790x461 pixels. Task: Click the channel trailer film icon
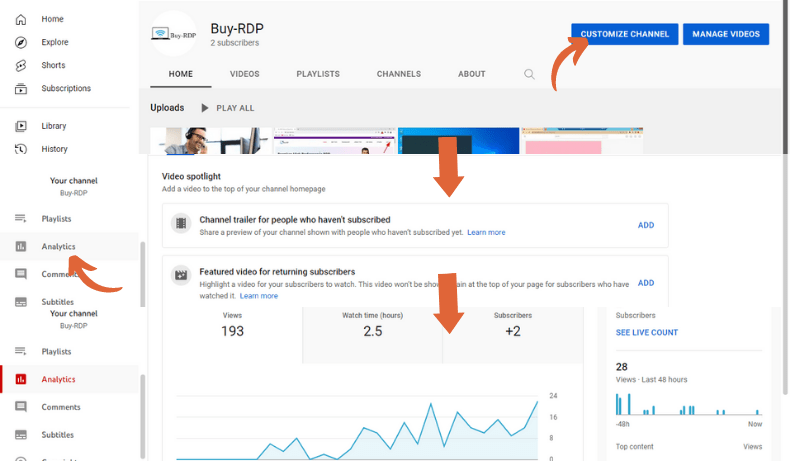tap(181, 223)
